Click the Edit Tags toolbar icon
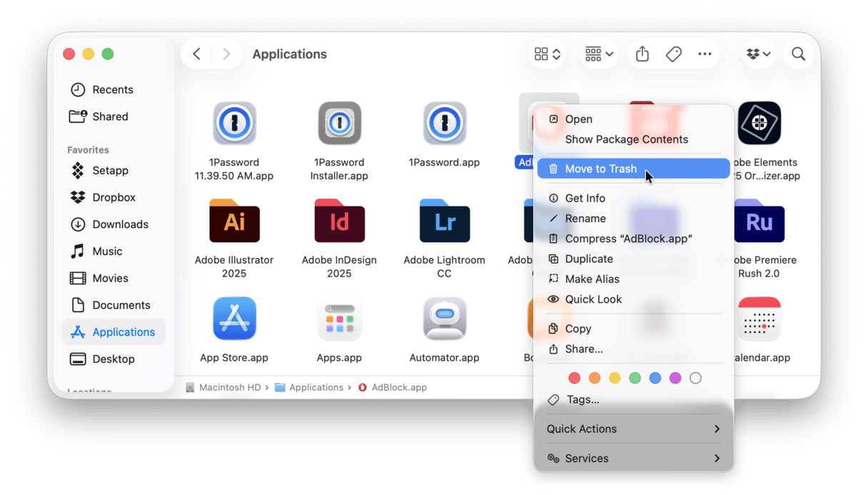This screenshot has height=495, width=868. pos(673,54)
